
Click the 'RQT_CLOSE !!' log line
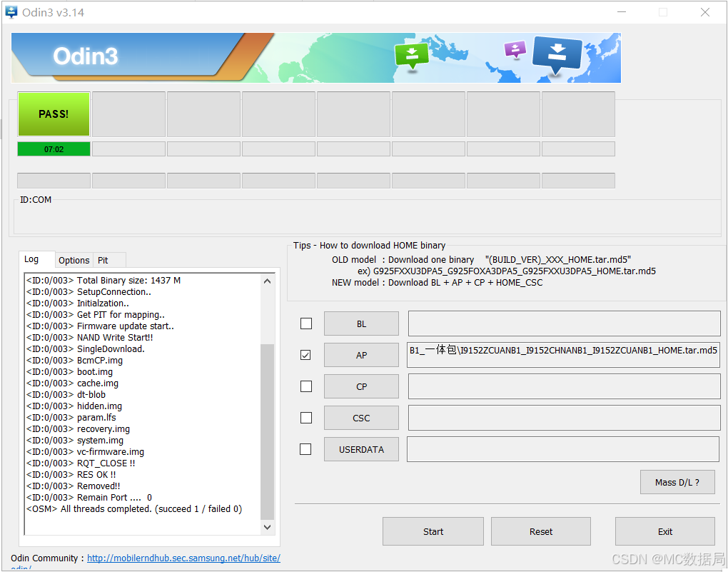pyautogui.click(x=81, y=463)
